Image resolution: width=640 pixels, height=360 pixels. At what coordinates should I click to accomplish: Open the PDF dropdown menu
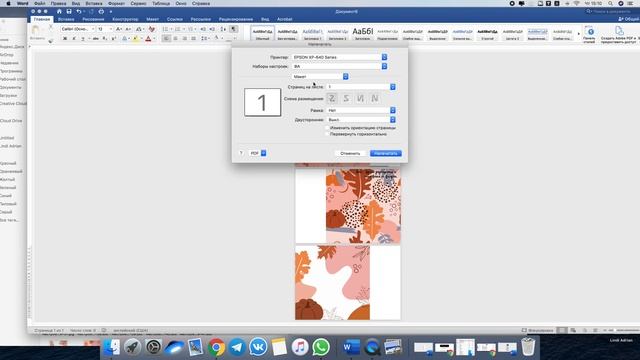[258, 153]
